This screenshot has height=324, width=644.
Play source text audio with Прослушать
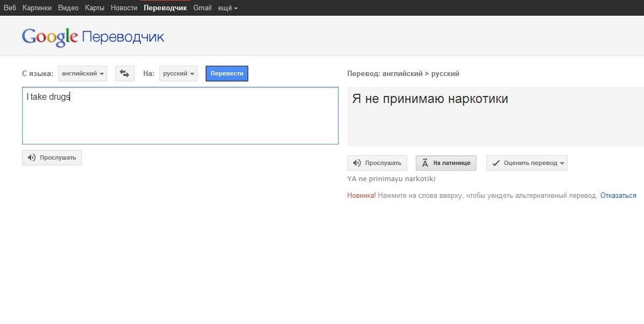point(52,157)
